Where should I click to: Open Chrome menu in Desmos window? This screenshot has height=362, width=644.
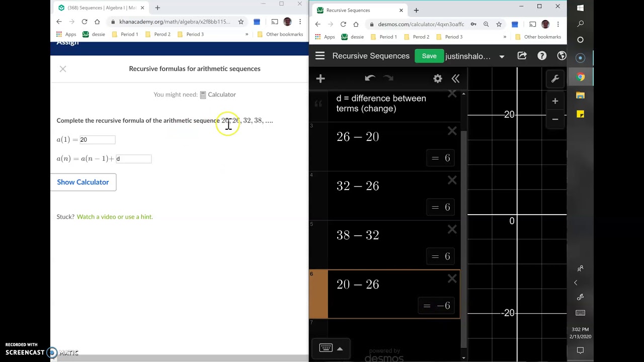tap(558, 24)
